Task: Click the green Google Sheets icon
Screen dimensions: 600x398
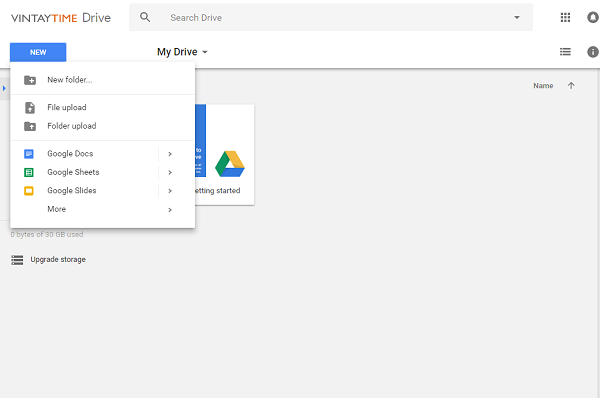Action: pyautogui.click(x=29, y=172)
